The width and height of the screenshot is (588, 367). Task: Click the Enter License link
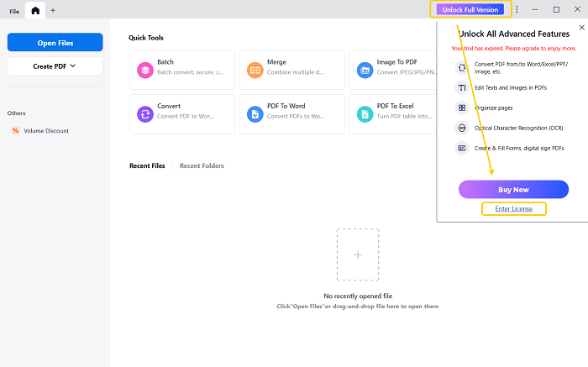coord(513,208)
